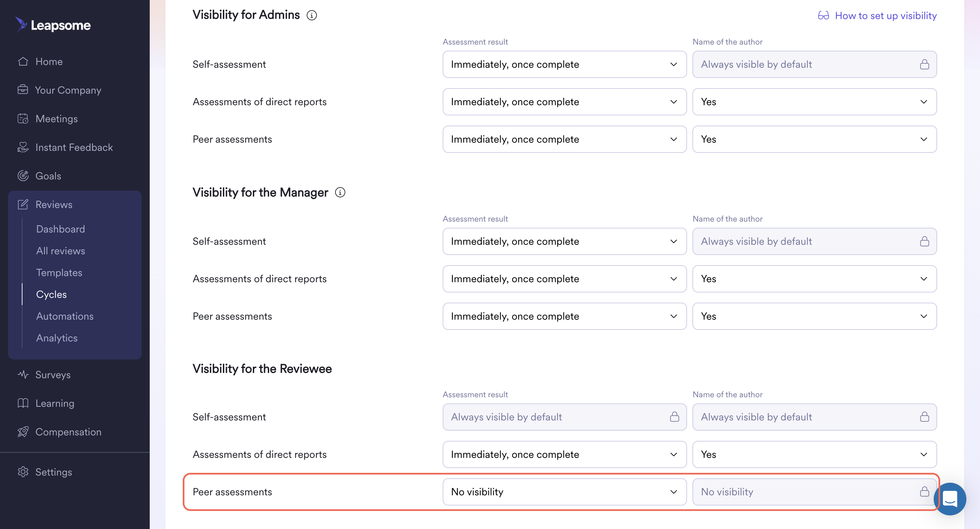Viewport: 980px width, 529px height.
Task: Open Admins direct reports assessment result dropdown
Action: 565,102
